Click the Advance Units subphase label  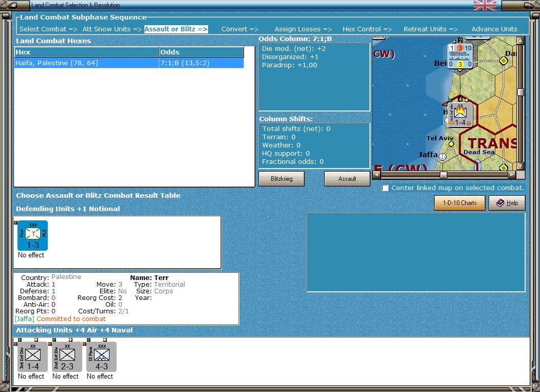494,29
